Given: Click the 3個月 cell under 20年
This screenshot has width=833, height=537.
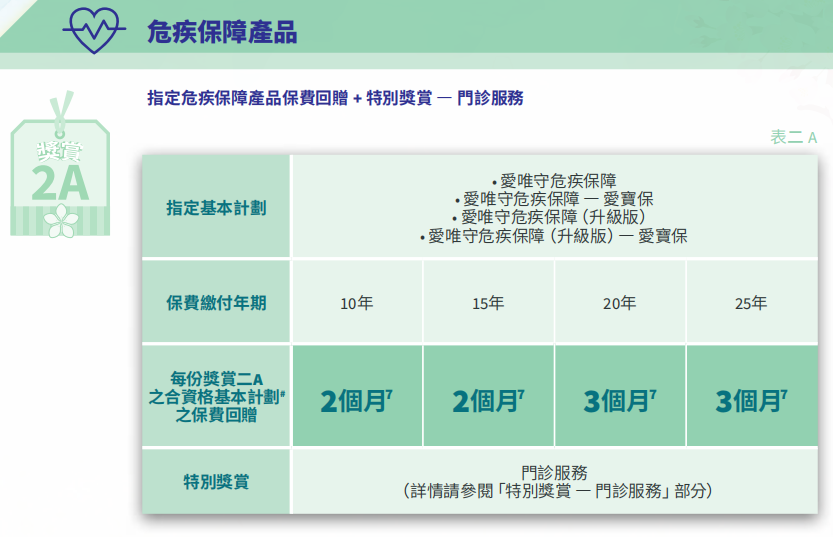Looking at the screenshot, I should (619, 396).
